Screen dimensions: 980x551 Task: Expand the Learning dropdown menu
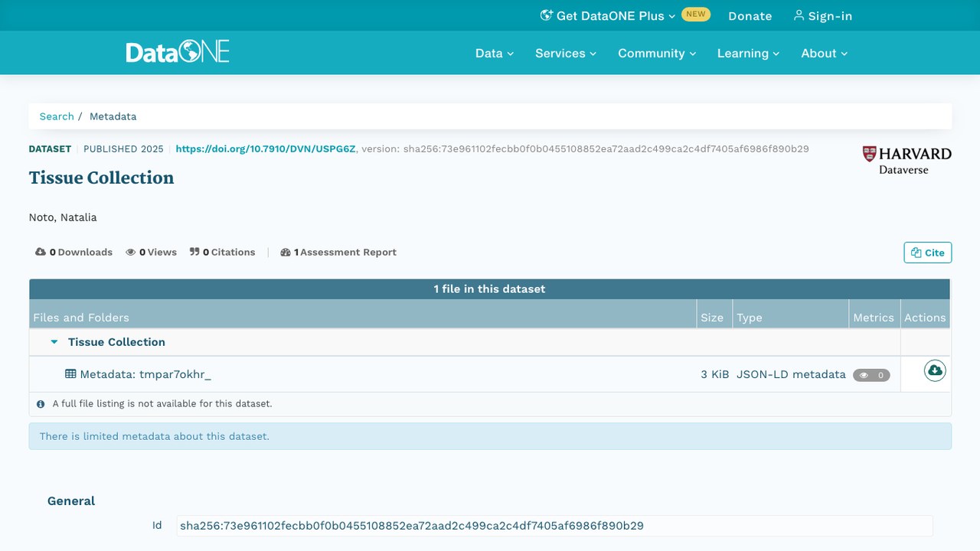748,53
